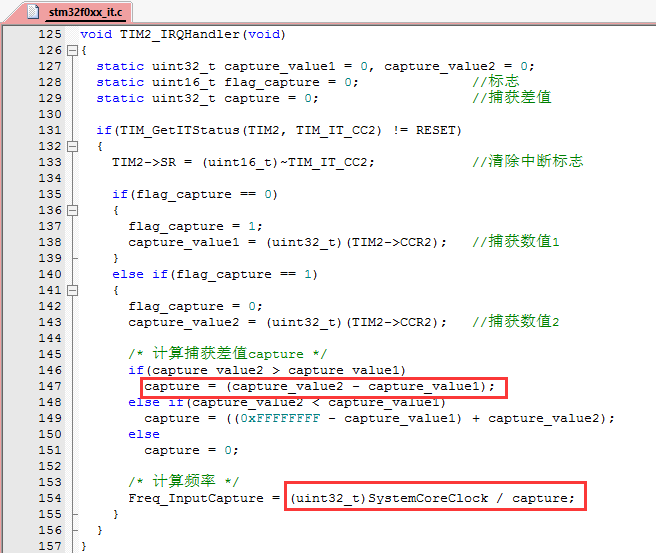656x553 pixels.
Task: Click 'capture = 0;' on line 151
Action: 191,451
